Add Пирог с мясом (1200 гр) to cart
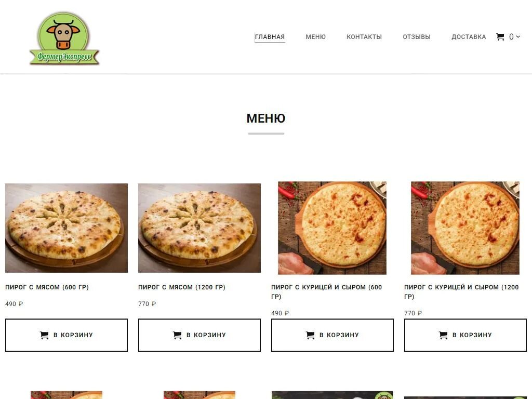The width and height of the screenshot is (532, 399). 199,335
